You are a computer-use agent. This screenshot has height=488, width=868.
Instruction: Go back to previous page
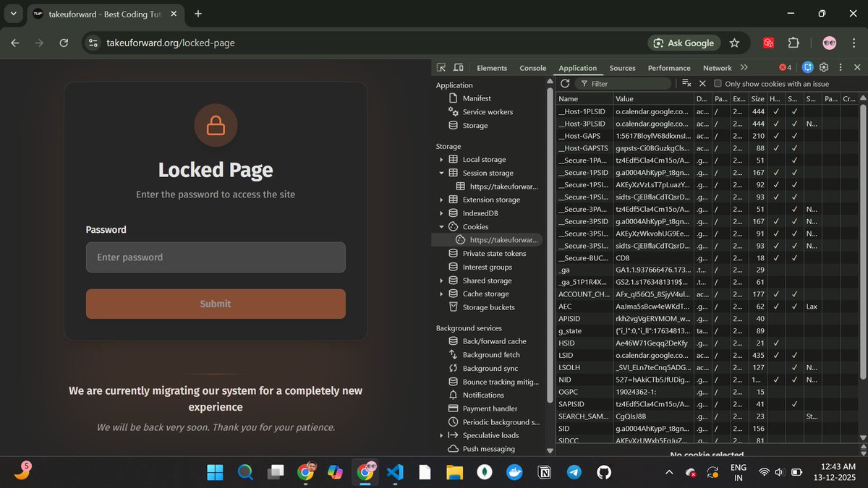point(15,43)
